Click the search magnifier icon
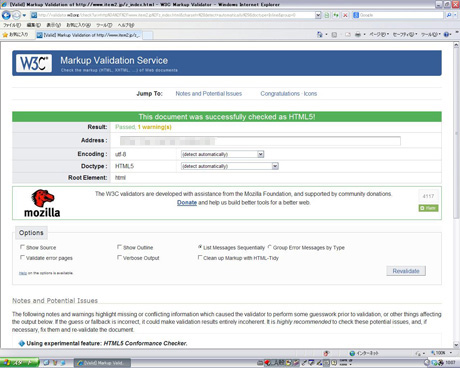This screenshot has height=368, width=460. click(449, 15)
